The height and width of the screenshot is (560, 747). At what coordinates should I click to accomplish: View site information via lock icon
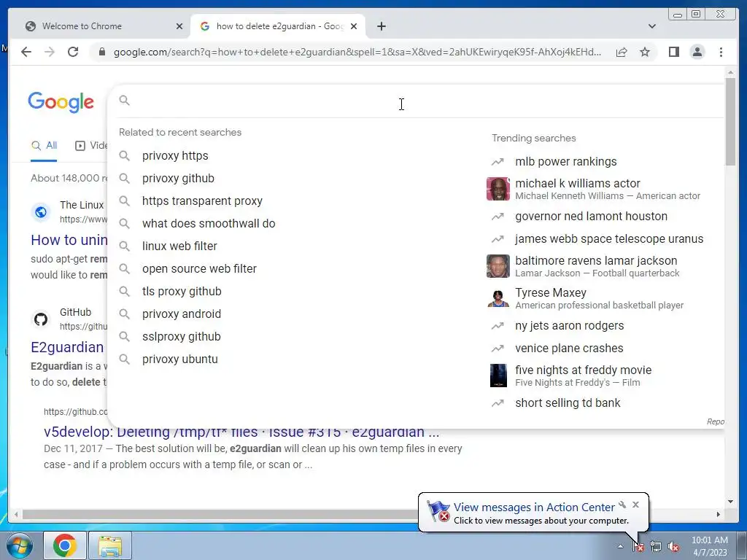tap(101, 52)
